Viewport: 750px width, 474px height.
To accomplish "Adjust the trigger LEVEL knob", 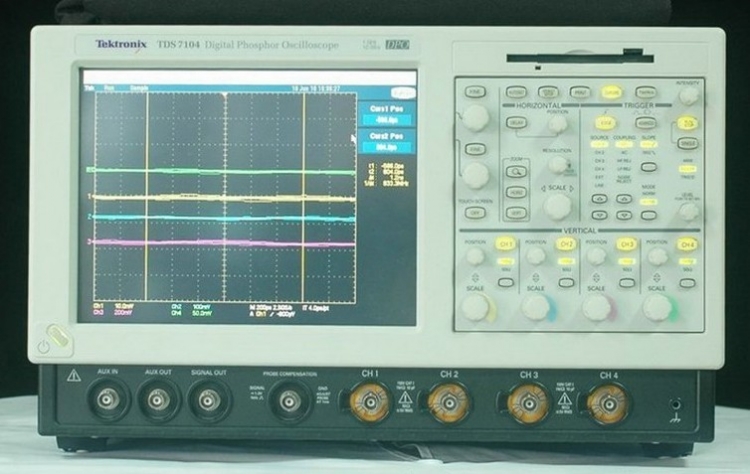I will pos(689,211).
